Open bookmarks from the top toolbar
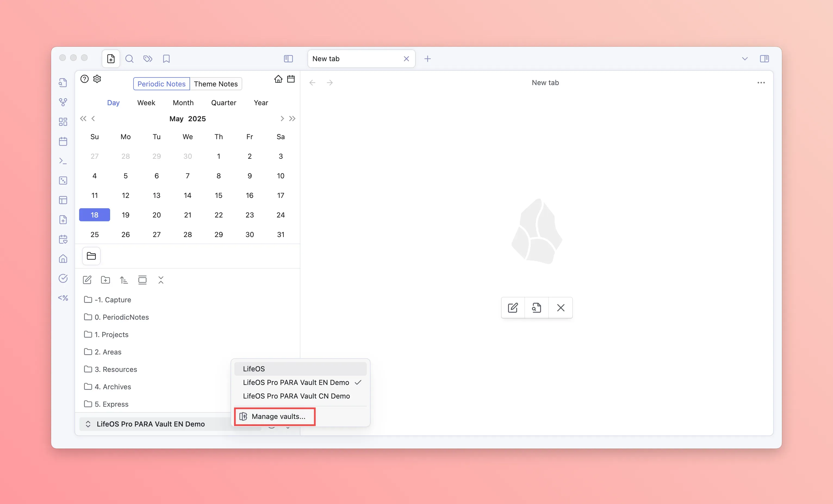The height and width of the screenshot is (504, 833). (x=166, y=59)
